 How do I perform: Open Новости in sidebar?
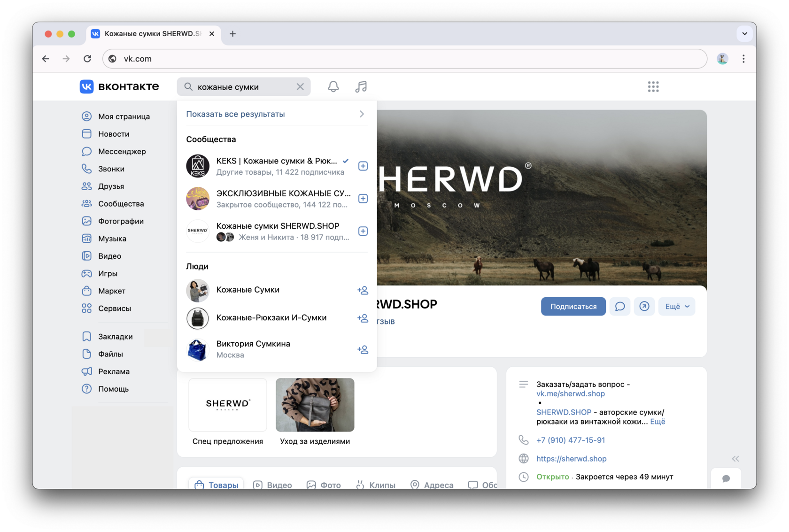pos(113,134)
